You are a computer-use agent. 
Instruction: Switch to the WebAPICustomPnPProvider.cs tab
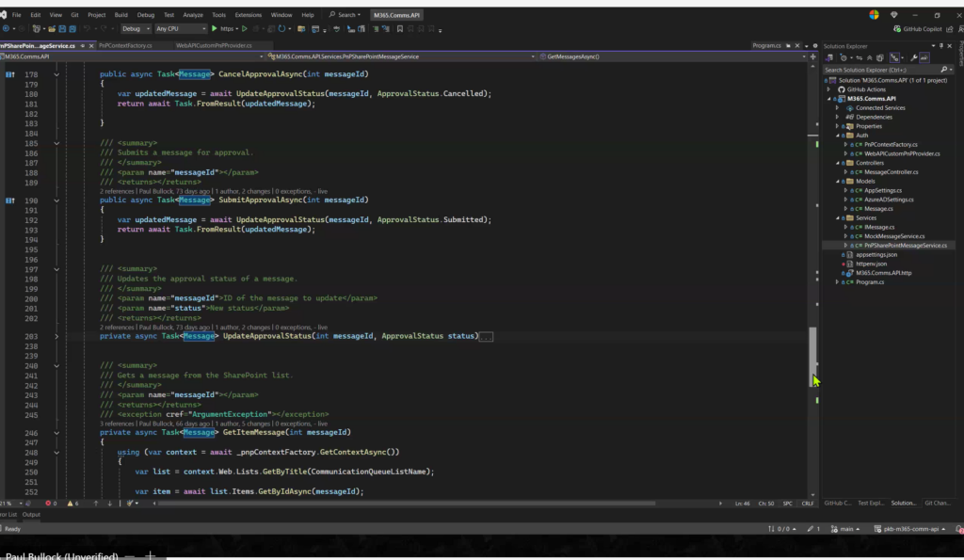pyautogui.click(x=214, y=45)
